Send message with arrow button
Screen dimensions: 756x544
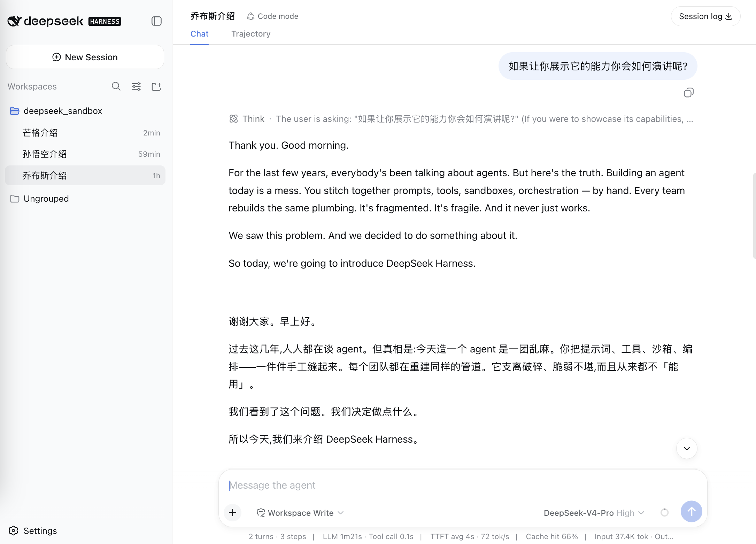pos(691,511)
